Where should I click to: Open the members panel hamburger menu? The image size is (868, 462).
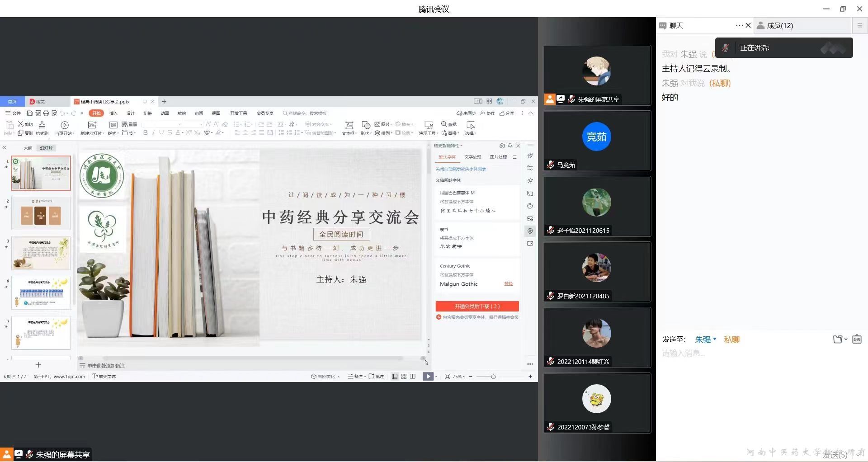point(859,26)
